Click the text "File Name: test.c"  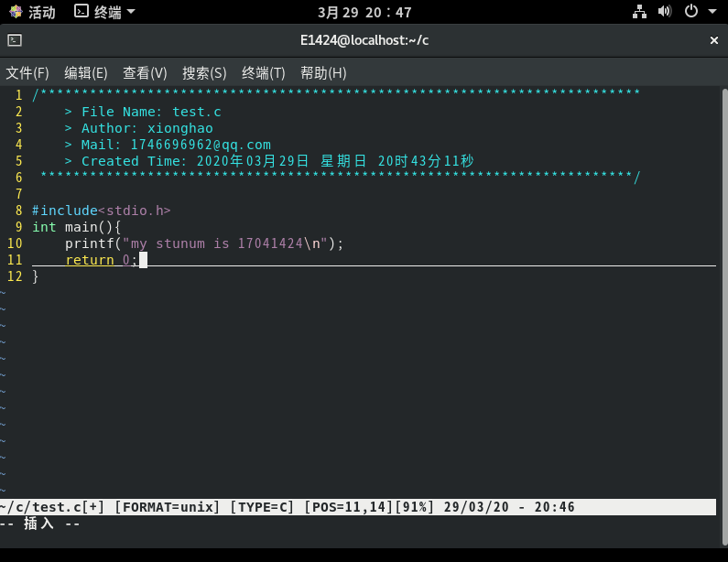[x=151, y=112]
